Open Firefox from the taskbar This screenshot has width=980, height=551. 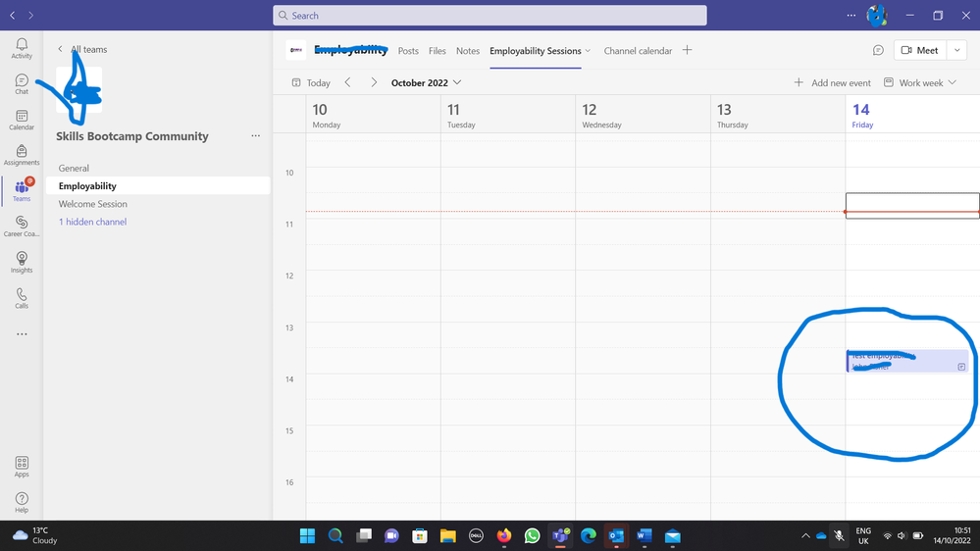pyautogui.click(x=504, y=536)
